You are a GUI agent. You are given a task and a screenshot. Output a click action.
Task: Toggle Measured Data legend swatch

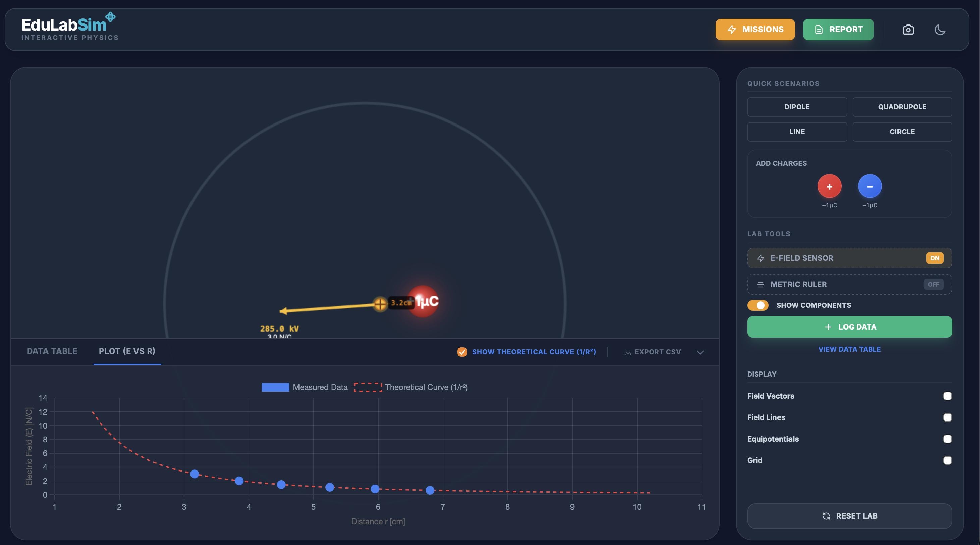click(x=275, y=387)
